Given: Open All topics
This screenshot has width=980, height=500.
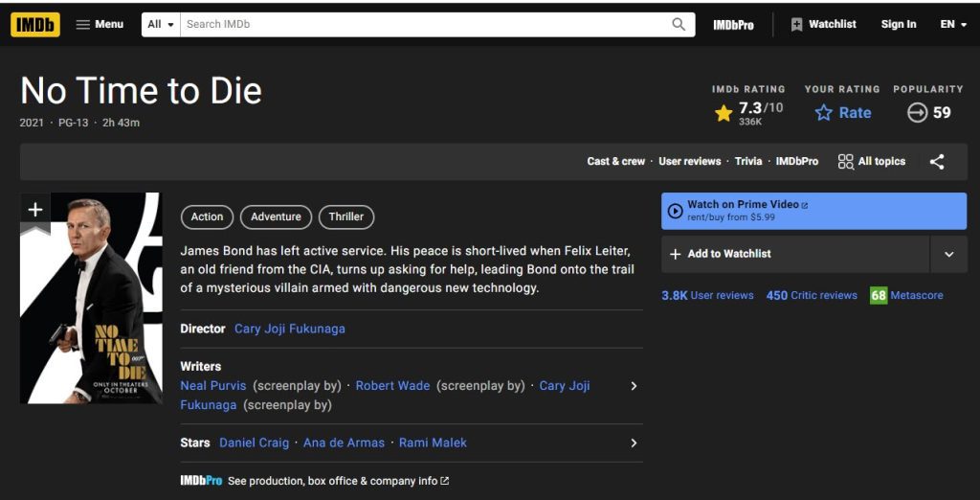Looking at the screenshot, I should coord(871,162).
